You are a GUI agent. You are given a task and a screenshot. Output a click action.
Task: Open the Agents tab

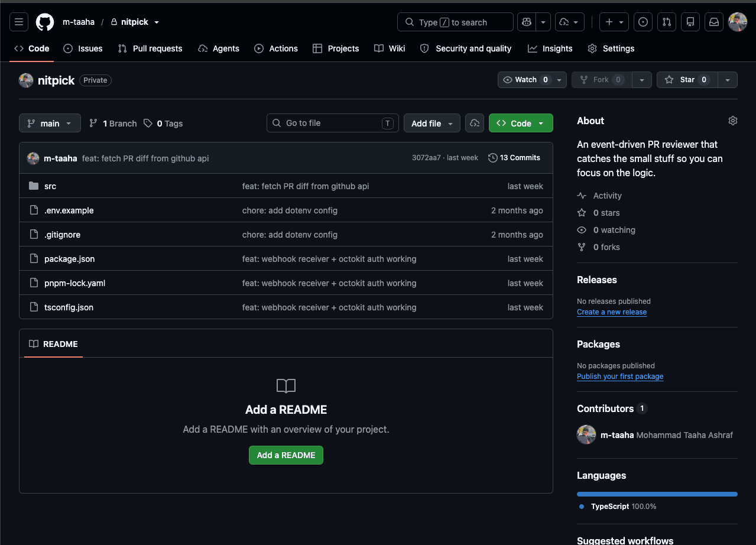click(x=219, y=48)
